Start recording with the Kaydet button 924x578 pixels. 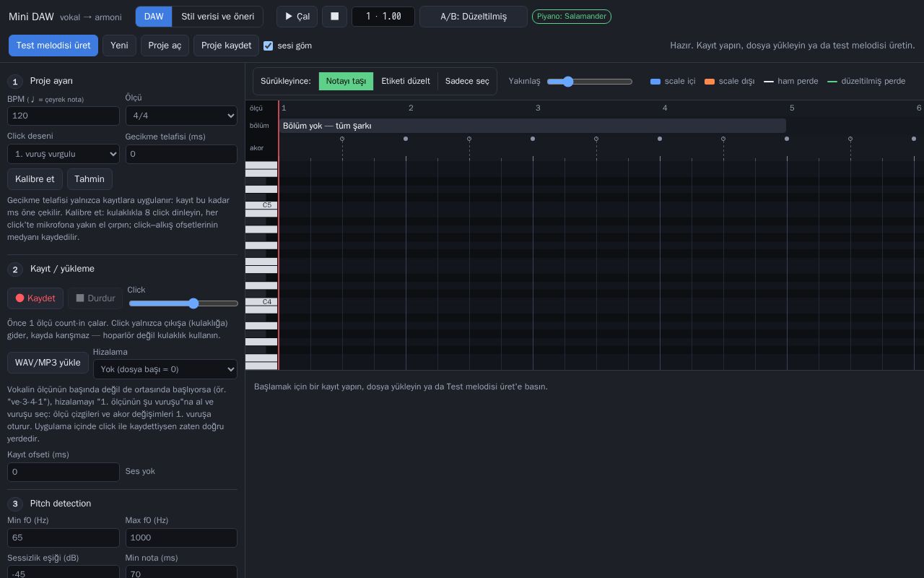35,298
